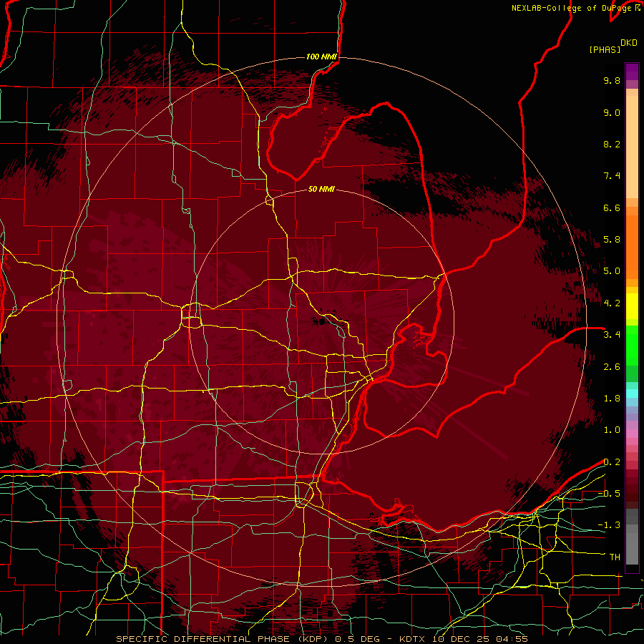Select the 5.0 scale value

tap(612, 271)
